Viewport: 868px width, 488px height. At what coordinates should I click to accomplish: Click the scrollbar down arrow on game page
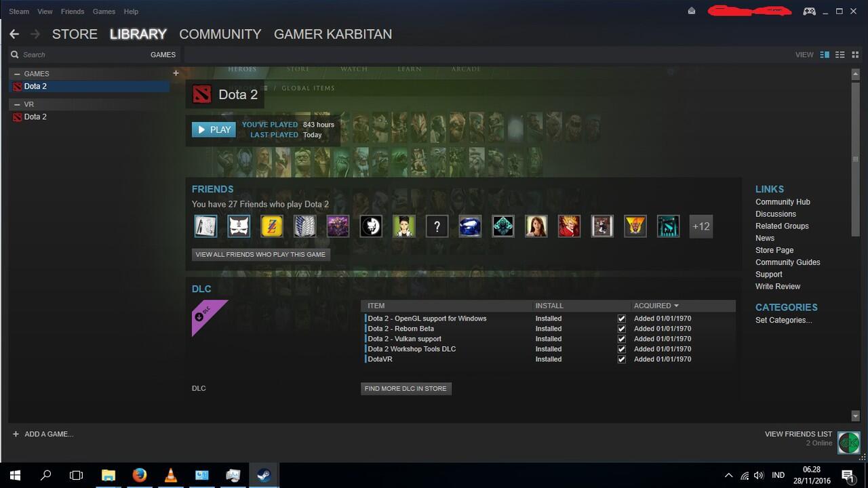click(855, 416)
